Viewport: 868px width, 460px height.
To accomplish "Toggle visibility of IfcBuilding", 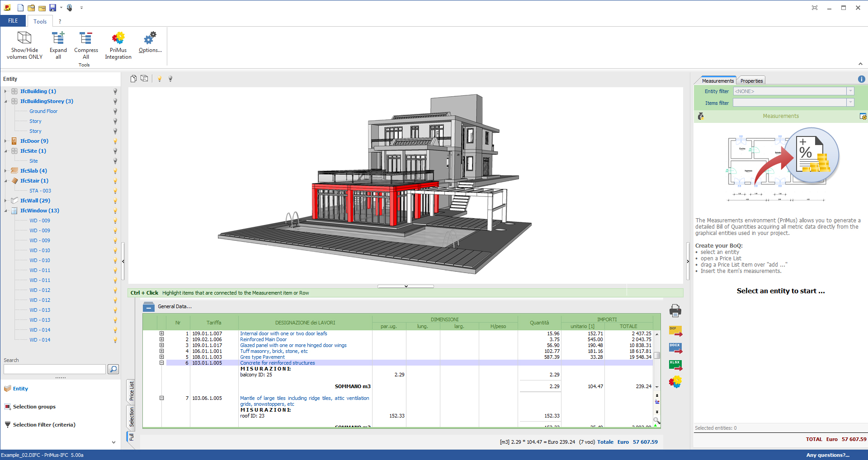I will point(115,91).
